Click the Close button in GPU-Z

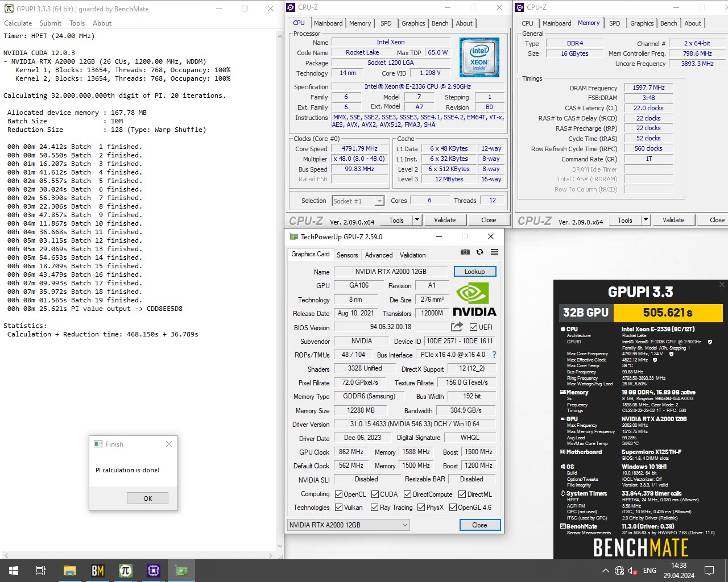(x=479, y=525)
